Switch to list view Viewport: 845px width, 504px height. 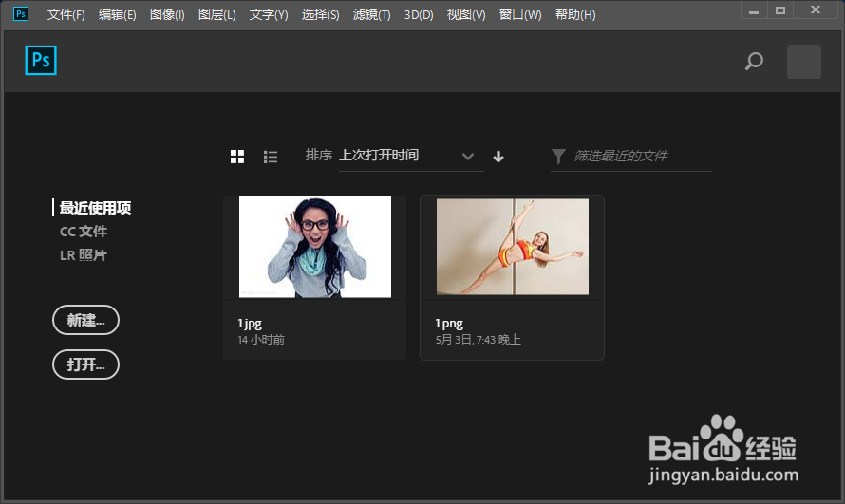pyautogui.click(x=271, y=157)
